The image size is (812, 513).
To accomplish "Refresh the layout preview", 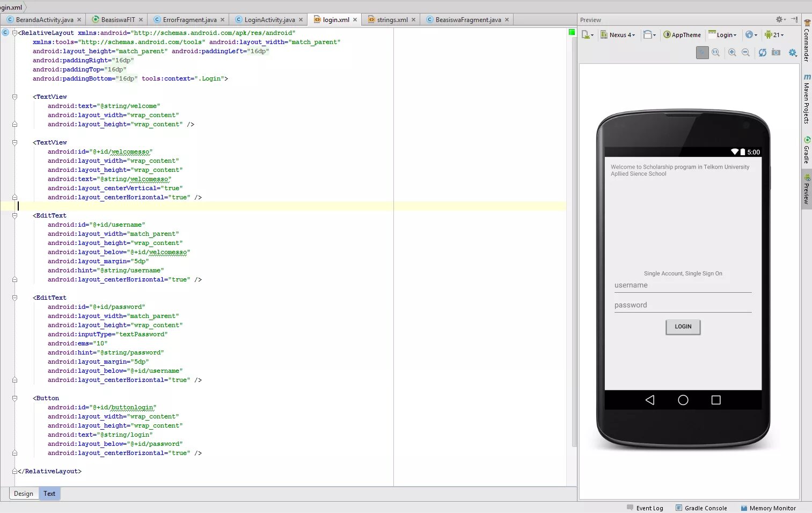I will pyautogui.click(x=762, y=53).
